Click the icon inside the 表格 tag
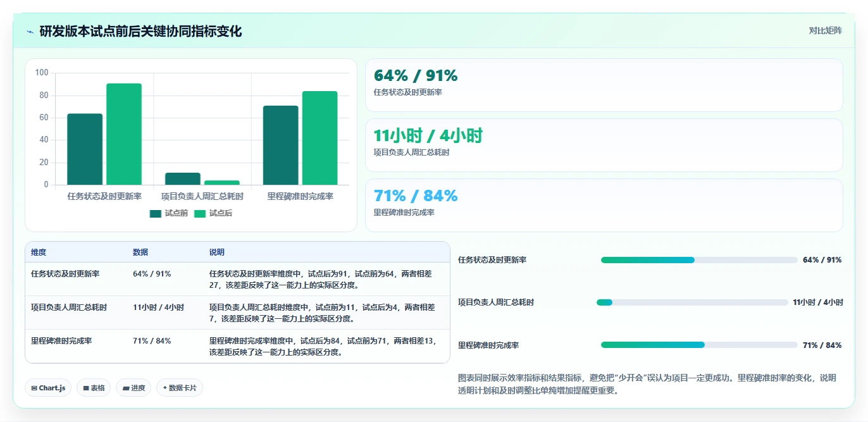This screenshot has height=422, width=868. 85,388
